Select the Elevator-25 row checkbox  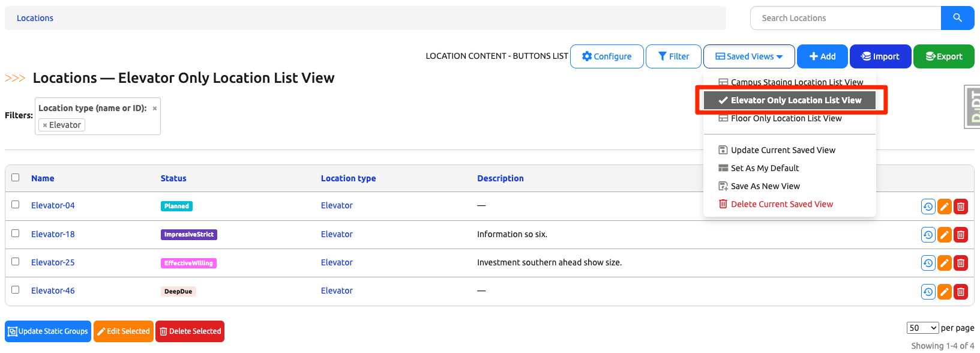click(x=16, y=262)
